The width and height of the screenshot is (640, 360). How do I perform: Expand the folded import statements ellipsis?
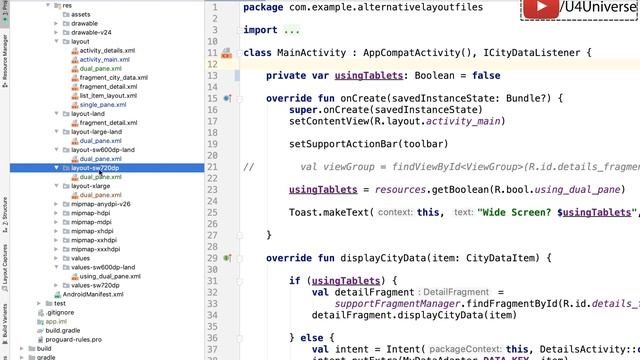[x=292, y=30]
